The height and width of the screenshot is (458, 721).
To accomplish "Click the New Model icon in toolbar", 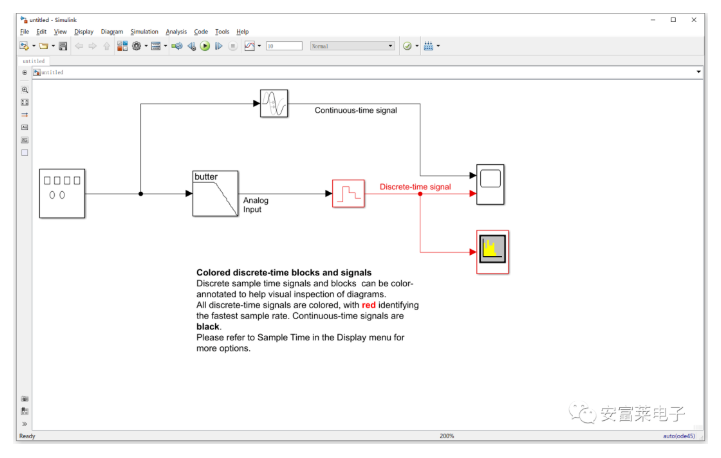I will point(24,46).
